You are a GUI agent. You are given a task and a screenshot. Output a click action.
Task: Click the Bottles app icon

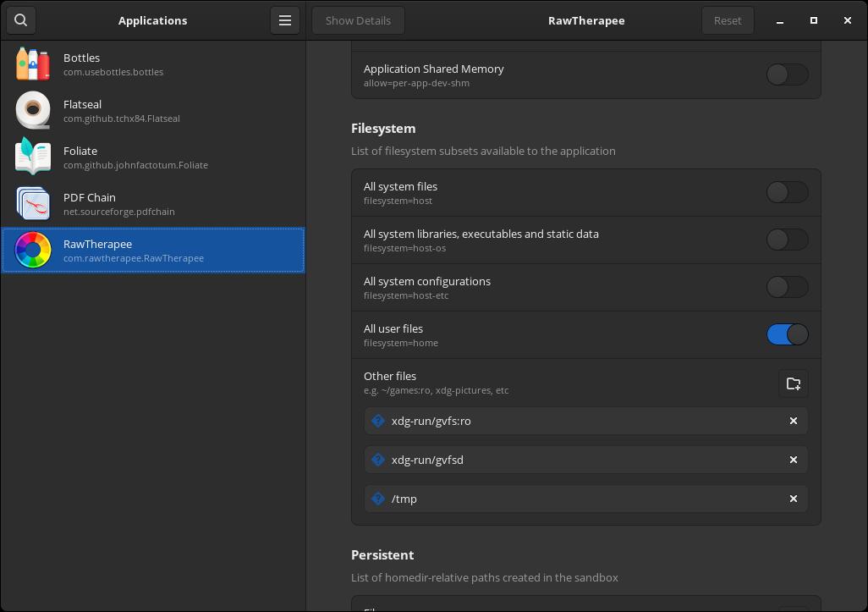pos(33,63)
